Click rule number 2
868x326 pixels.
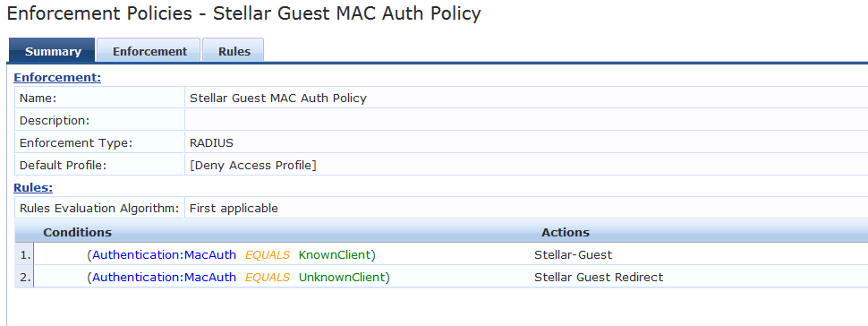click(x=24, y=278)
